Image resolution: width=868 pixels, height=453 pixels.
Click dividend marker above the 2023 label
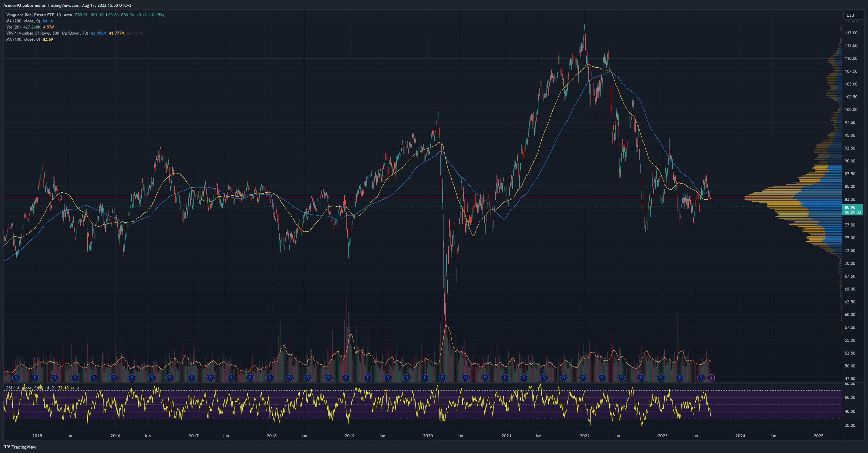pos(661,378)
